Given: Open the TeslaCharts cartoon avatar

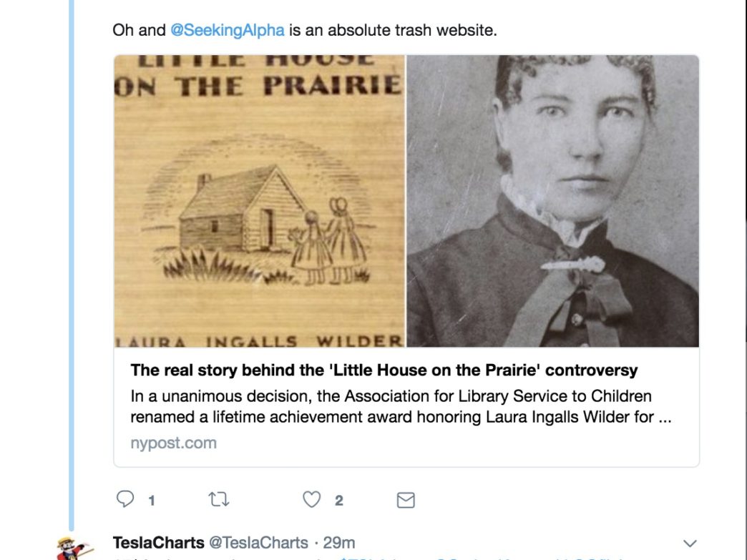Looking at the screenshot, I should coord(72,549).
